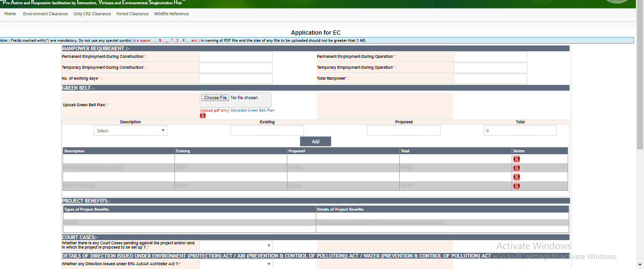Click the green belt Proposed input field

[x=404, y=131]
